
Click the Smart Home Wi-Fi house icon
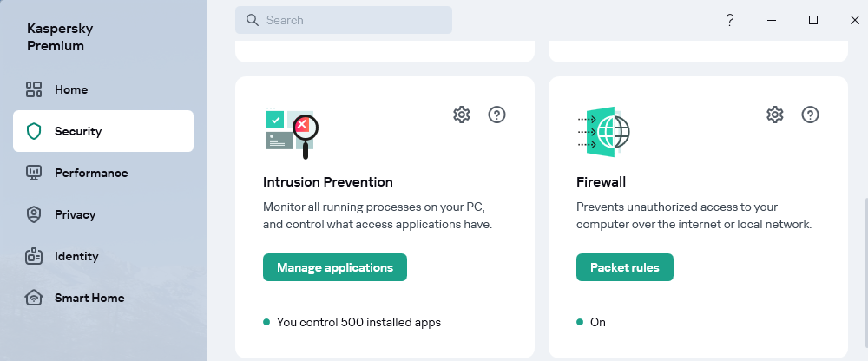tap(34, 298)
